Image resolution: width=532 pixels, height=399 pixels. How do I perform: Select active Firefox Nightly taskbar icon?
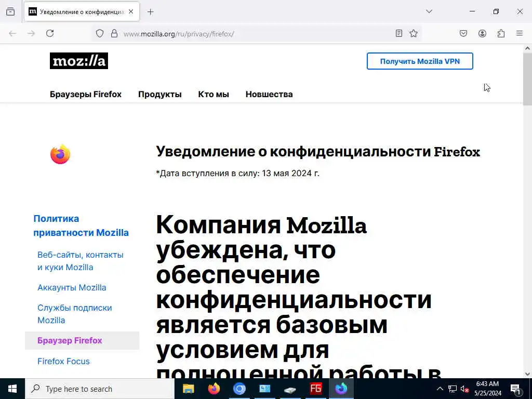pyautogui.click(x=341, y=389)
